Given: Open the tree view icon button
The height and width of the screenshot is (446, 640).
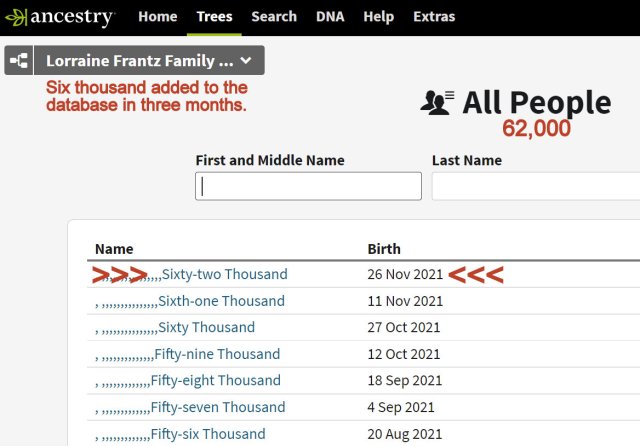Looking at the screenshot, I should (x=18, y=61).
